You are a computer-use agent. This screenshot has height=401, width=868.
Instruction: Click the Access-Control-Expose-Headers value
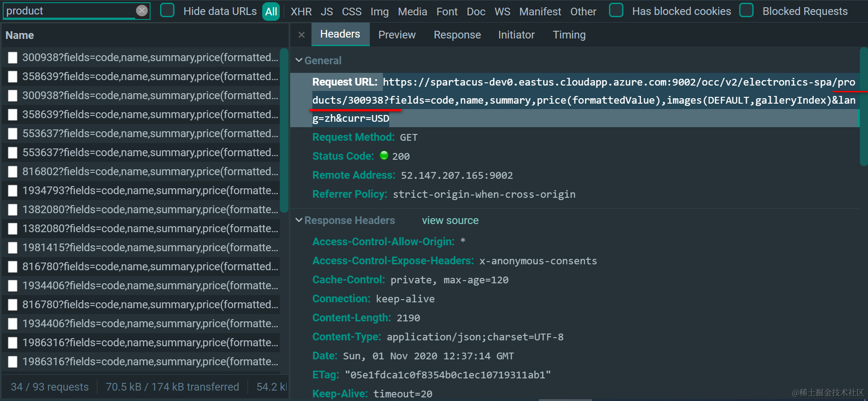[538, 261]
